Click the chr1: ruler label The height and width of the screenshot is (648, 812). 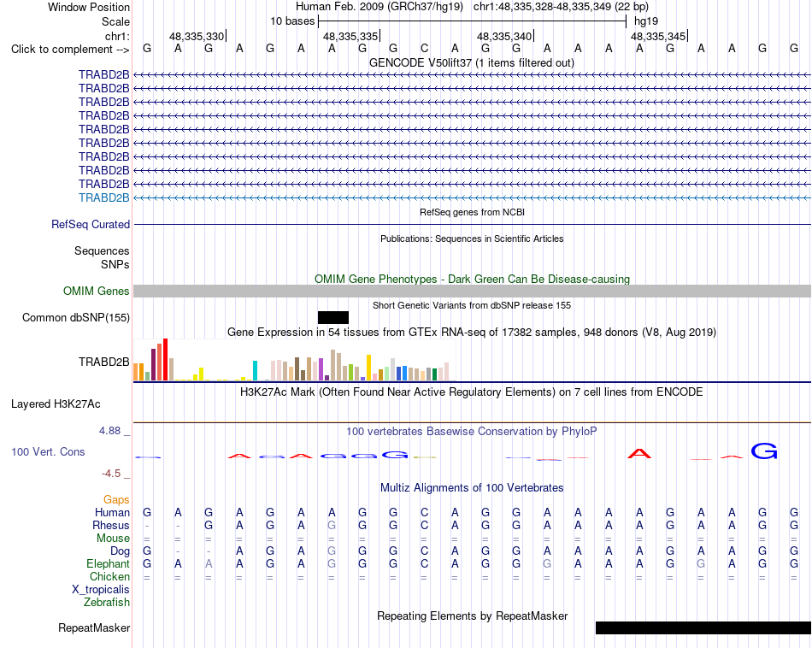coord(117,36)
